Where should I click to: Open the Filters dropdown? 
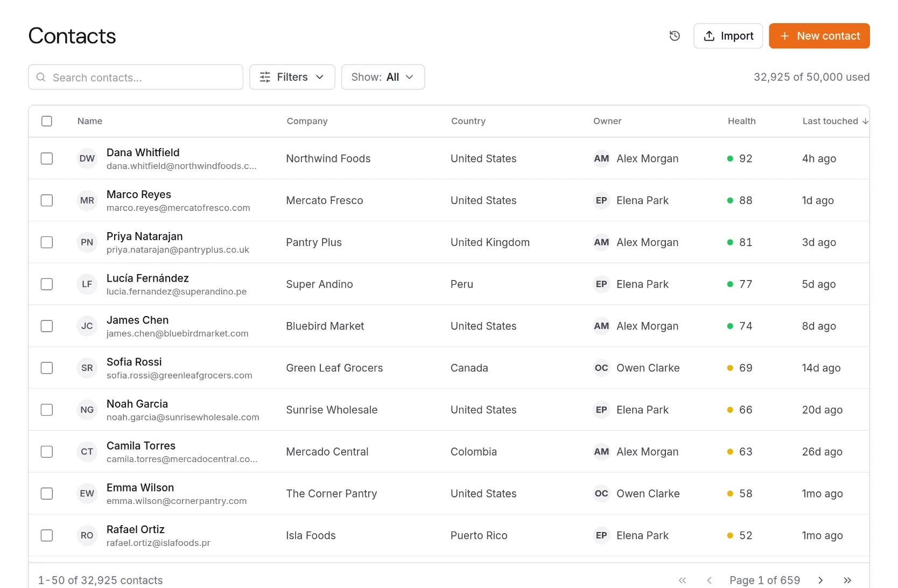292,77
